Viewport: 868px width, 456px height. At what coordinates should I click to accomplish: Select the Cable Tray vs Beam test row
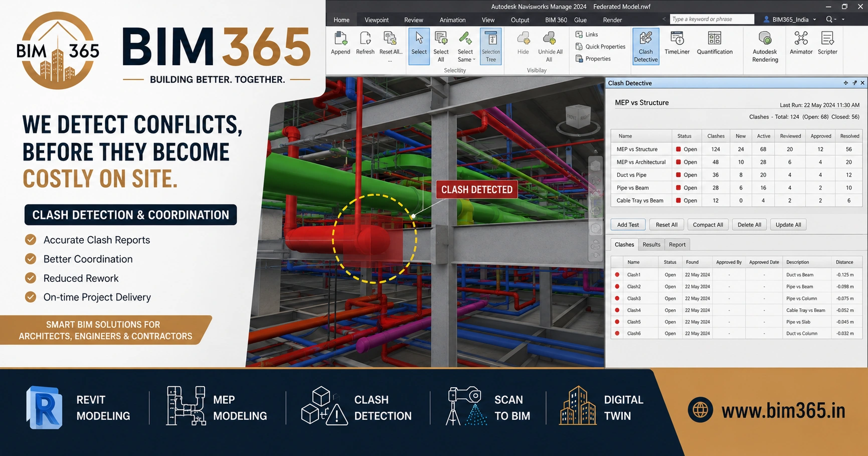tap(737, 201)
